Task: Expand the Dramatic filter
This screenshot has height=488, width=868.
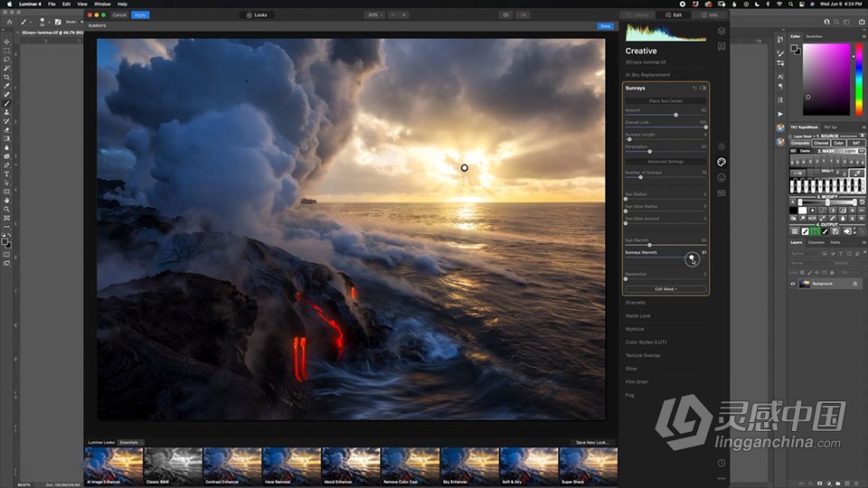Action: 636,303
